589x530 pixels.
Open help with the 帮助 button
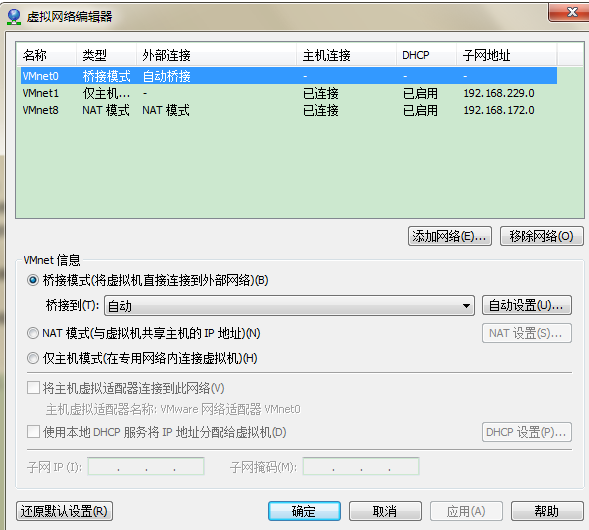[x=547, y=511]
